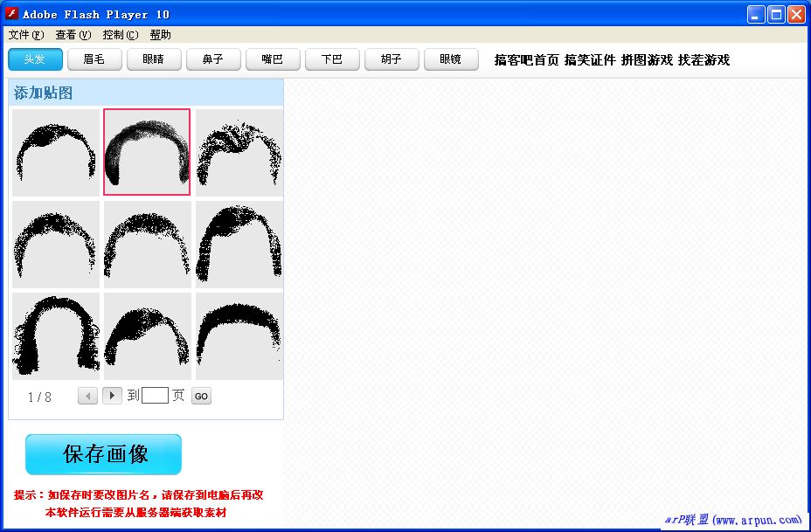Switch to the 眉毛 (eyebrows) category
This screenshot has height=532, width=811.
94,59
